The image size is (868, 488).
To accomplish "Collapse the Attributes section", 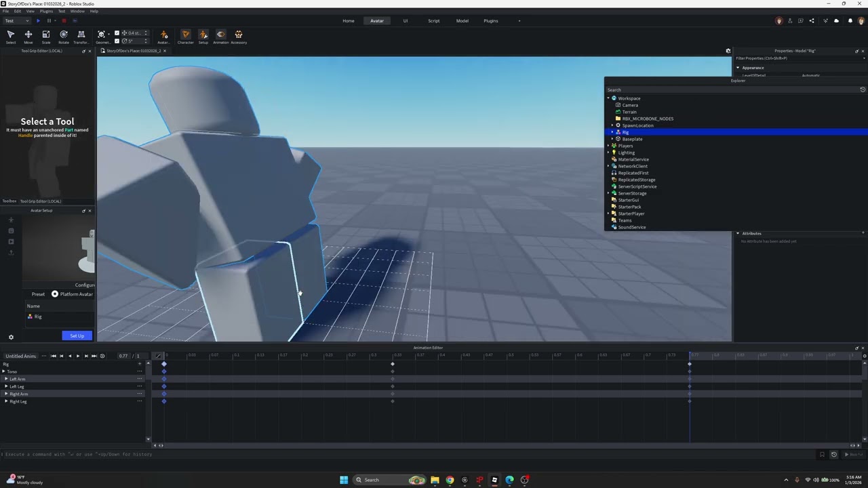I will (x=738, y=233).
